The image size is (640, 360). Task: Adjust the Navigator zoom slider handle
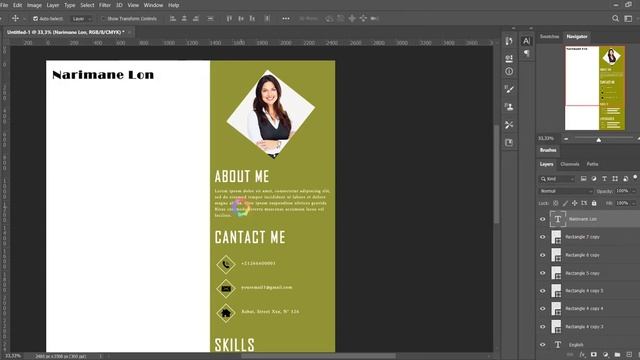[598, 140]
